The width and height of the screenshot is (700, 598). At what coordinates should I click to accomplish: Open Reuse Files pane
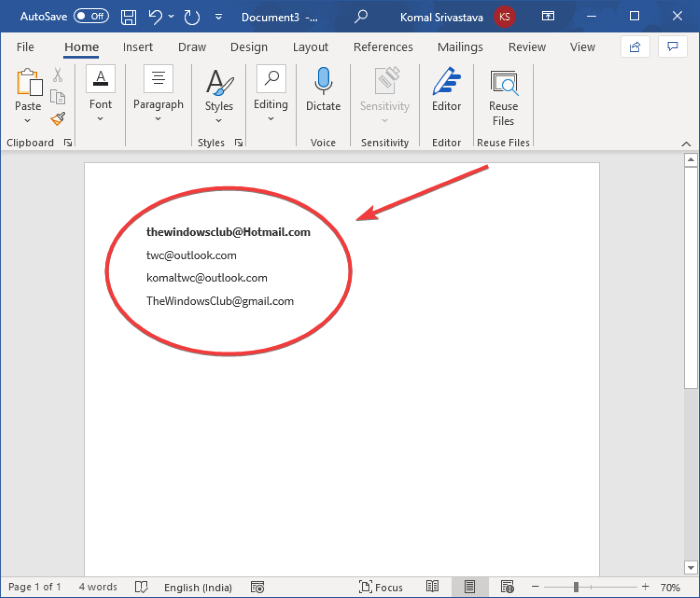503,98
